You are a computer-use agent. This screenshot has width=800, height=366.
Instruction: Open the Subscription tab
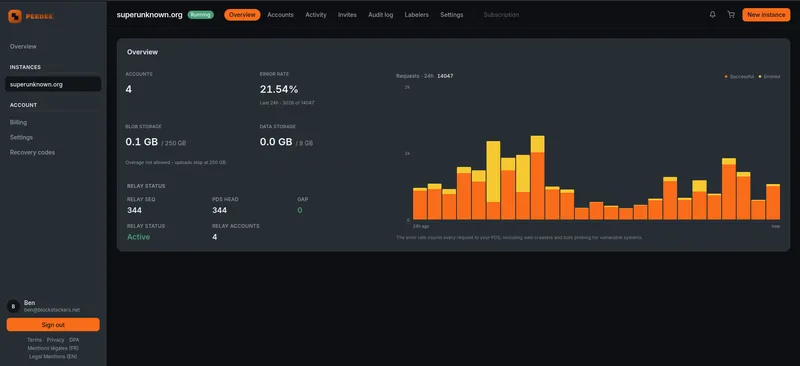click(x=501, y=15)
